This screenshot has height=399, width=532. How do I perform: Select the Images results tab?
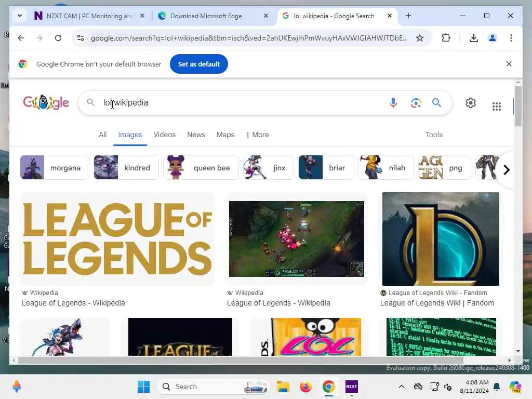[130, 135]
